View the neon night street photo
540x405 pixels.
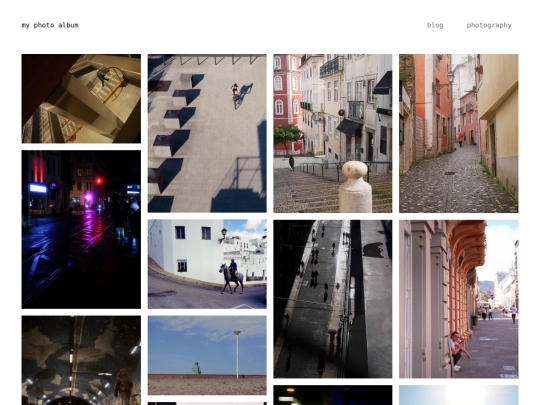tap(81, 229)
